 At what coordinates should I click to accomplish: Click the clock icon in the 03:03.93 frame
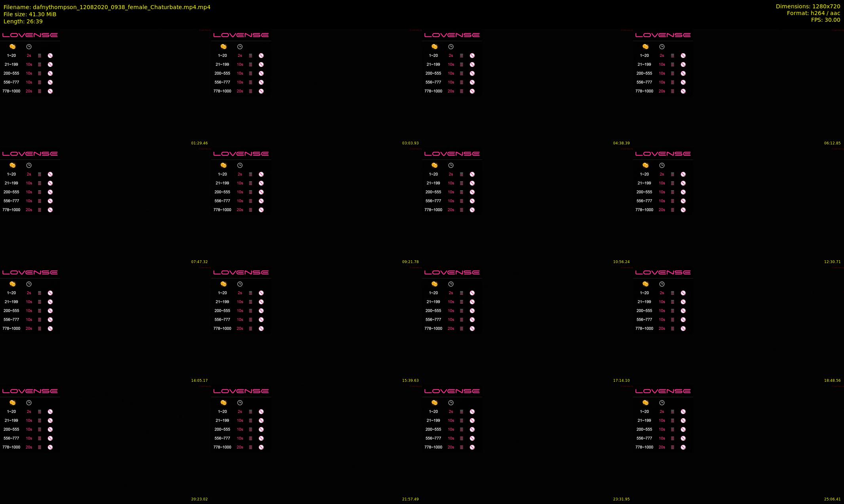tap(240, 47)
